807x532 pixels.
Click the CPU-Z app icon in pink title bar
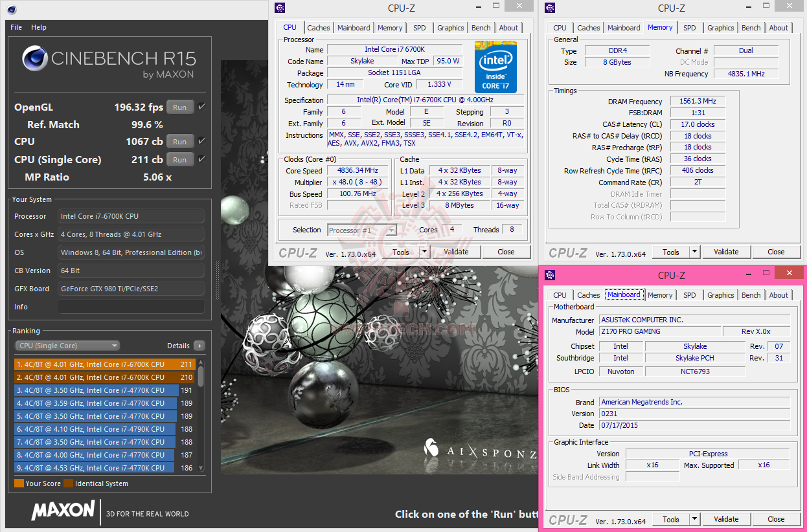pos(550,275)
